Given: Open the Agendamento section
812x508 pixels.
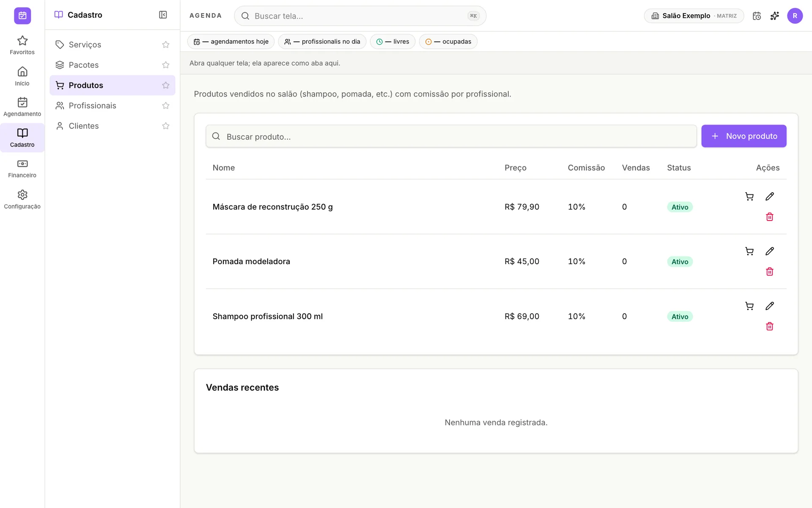Looking at the screenshot, I should coord(22,107).
